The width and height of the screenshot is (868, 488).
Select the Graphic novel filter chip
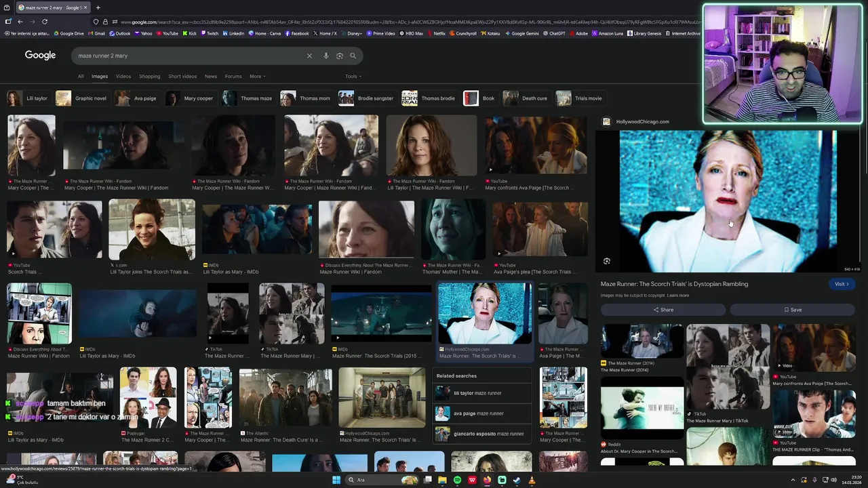(82, 98)
